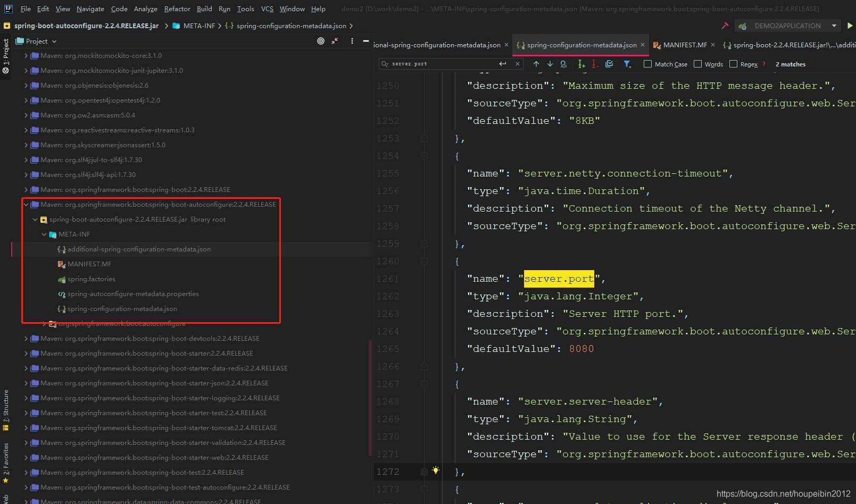Click spring-boot-autoconfigure jar in breadcrumb
Screen dimensions: 856x504
[x=81, y=26]
